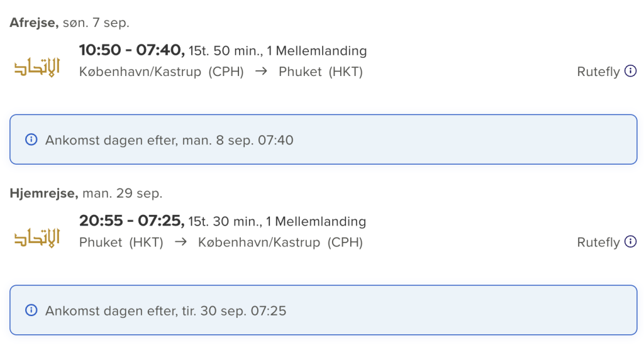Click info icon in the 8 sep. arrival notice
The width and height of the screenshot is (644, 350).
[x=31, y=139]
